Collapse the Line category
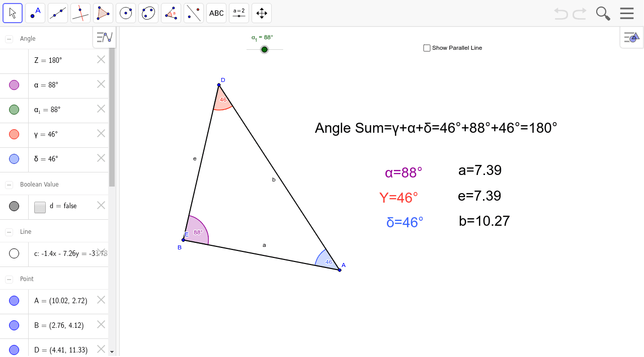This screenshot has width=644, height=357. point(9,232)
